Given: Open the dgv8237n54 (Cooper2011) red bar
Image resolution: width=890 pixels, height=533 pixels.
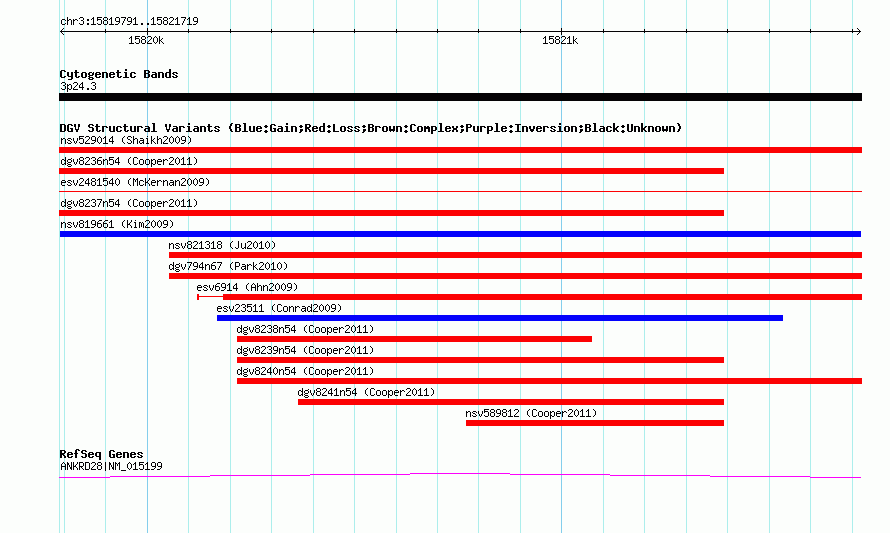Looking at the screenshot, I should [x=392, y=213].
